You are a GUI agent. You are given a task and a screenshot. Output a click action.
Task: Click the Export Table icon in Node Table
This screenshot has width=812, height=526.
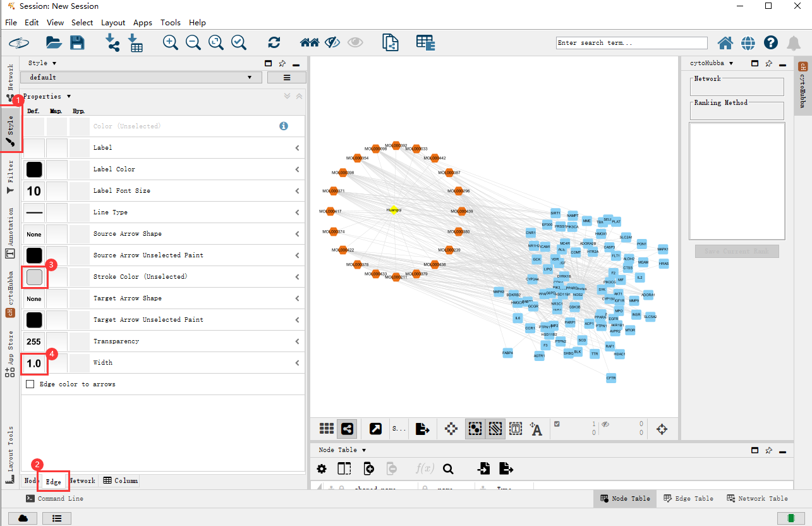tap(506, 468)
